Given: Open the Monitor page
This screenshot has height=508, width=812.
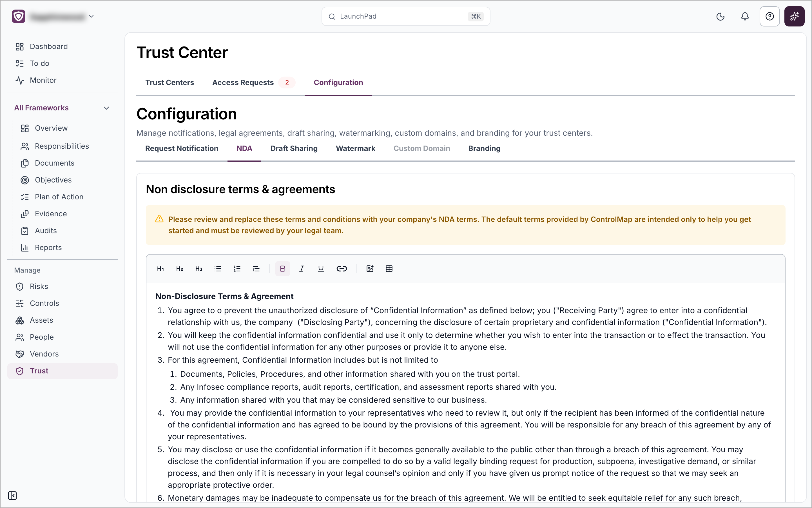Looking at the screenshot, I should click(x=63, y=80).
